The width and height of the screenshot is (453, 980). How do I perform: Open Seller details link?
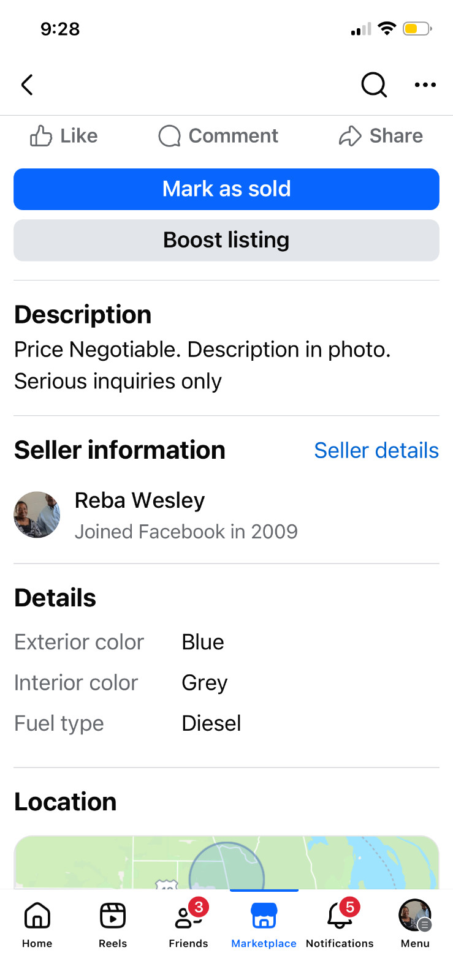click(376, 450)
